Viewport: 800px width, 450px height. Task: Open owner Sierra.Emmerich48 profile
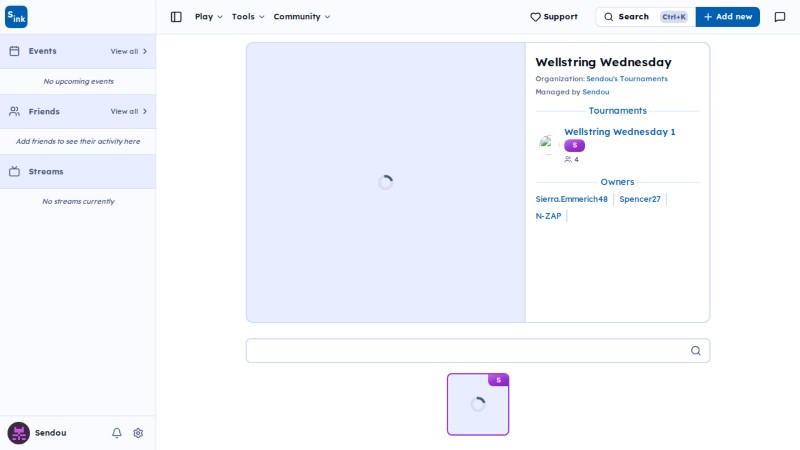pos(571,199)
